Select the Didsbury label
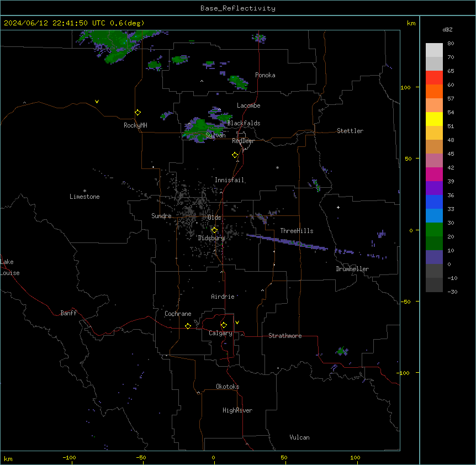The image size is (476, 465). coord(211,238)
